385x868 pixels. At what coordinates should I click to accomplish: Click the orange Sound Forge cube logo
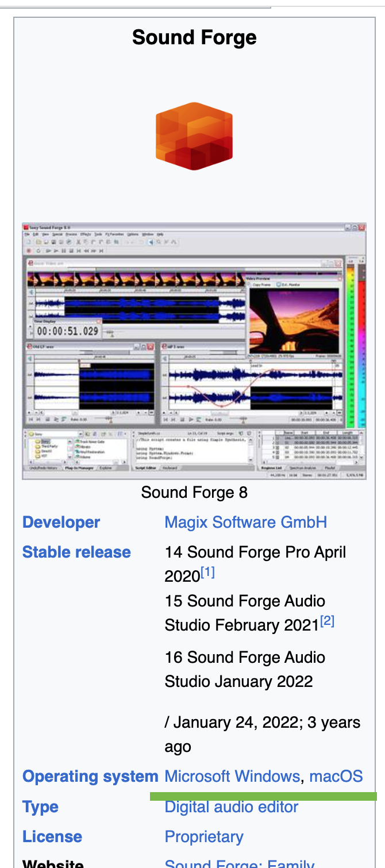[194, 136]
